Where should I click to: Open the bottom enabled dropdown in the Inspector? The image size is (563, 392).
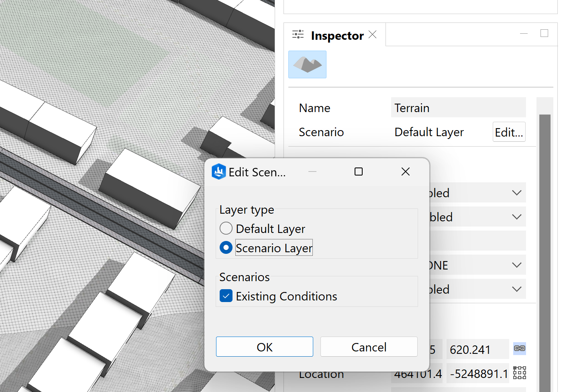point(517,289)
